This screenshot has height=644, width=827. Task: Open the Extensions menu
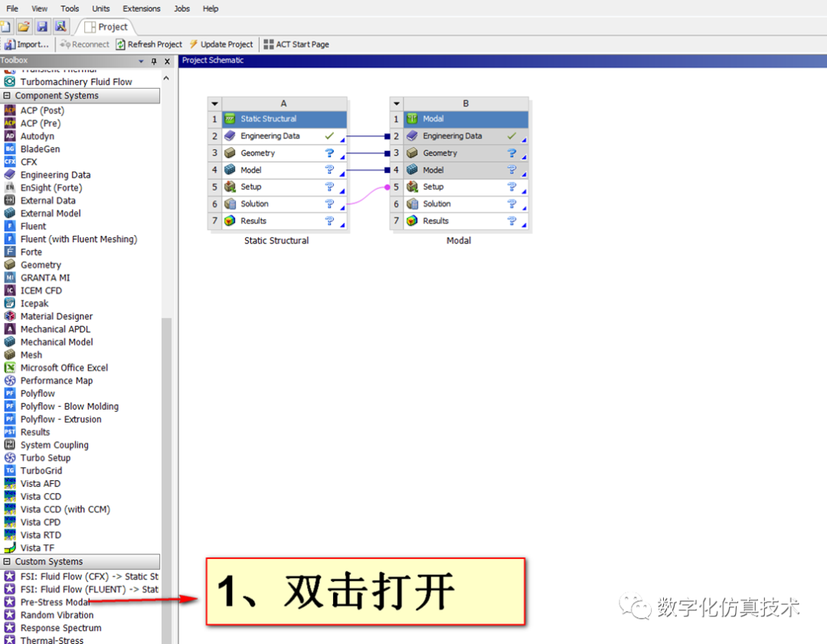(x=142, y=8)
